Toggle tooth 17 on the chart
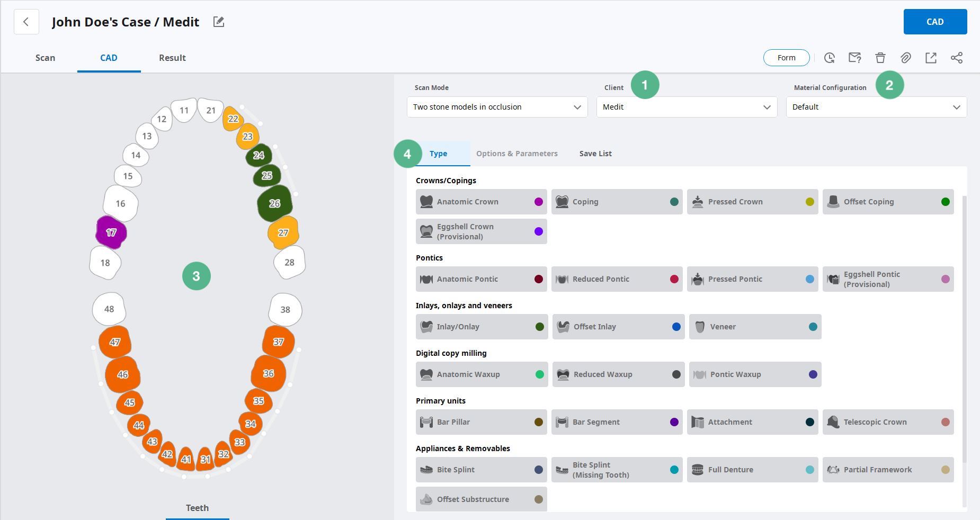The width and height of the screenshot is (980, 520). (x=111, y=232)
